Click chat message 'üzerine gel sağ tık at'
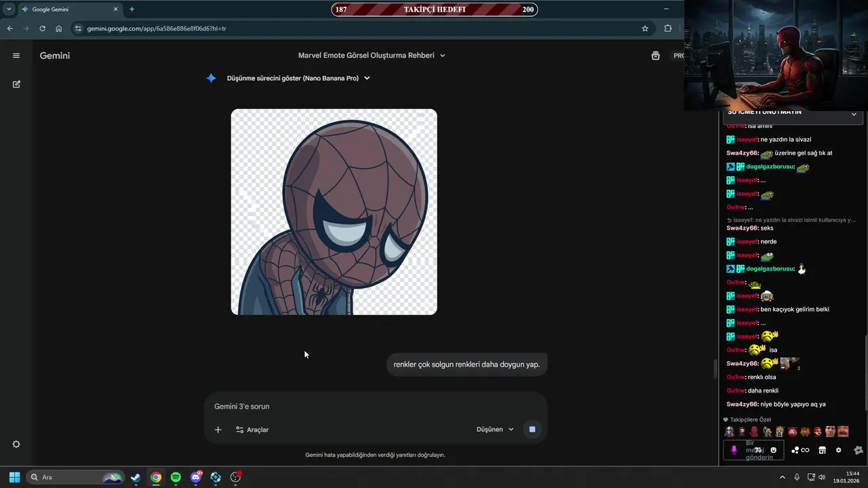Screen dimensions: 868x488 tap(804, 153)
